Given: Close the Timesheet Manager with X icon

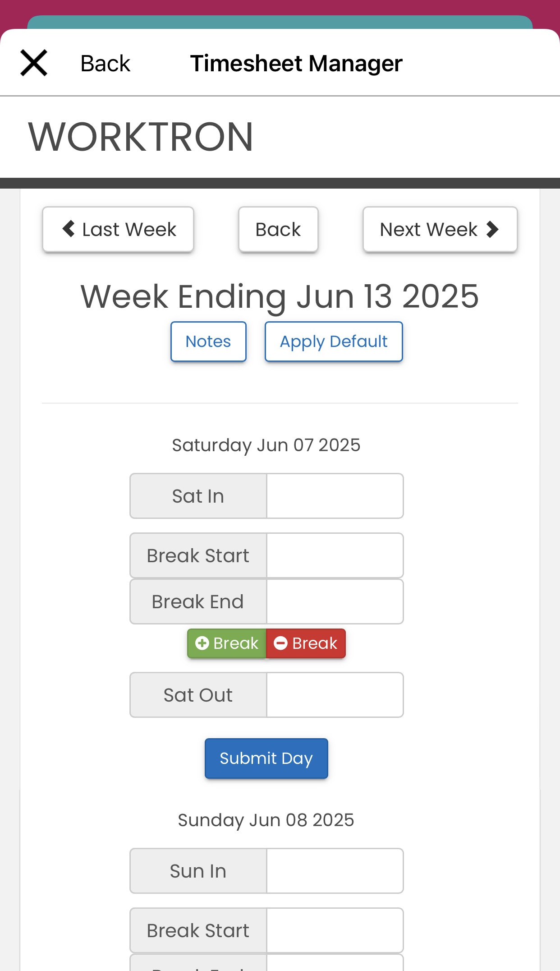Looking at the screenshot, I should point(34,63).
